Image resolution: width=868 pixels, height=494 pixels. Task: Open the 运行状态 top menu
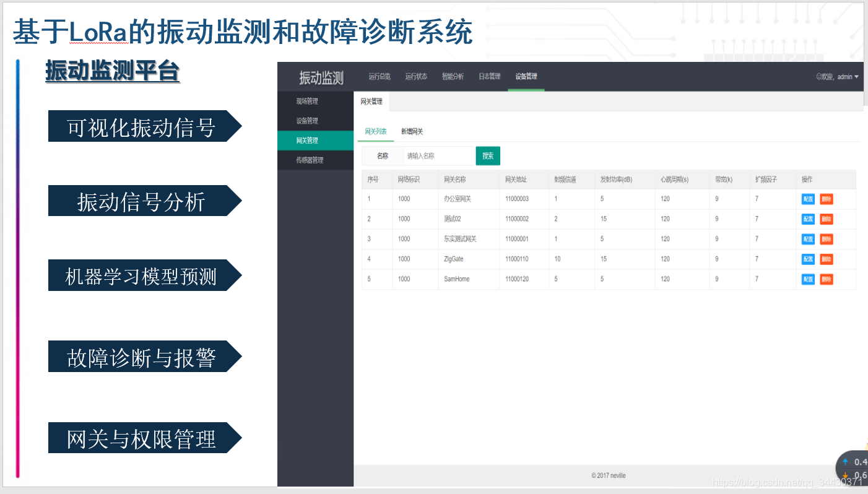[416, 77]
